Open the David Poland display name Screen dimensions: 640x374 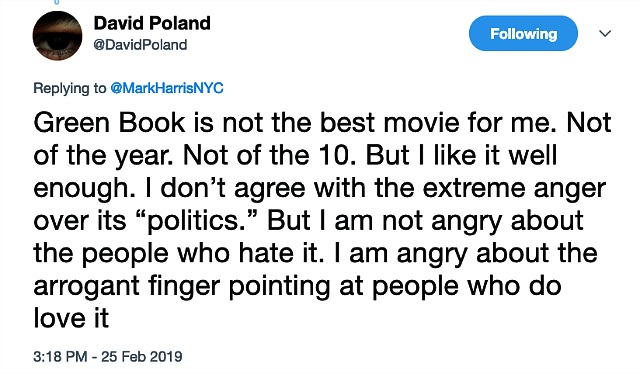[152, 23]
